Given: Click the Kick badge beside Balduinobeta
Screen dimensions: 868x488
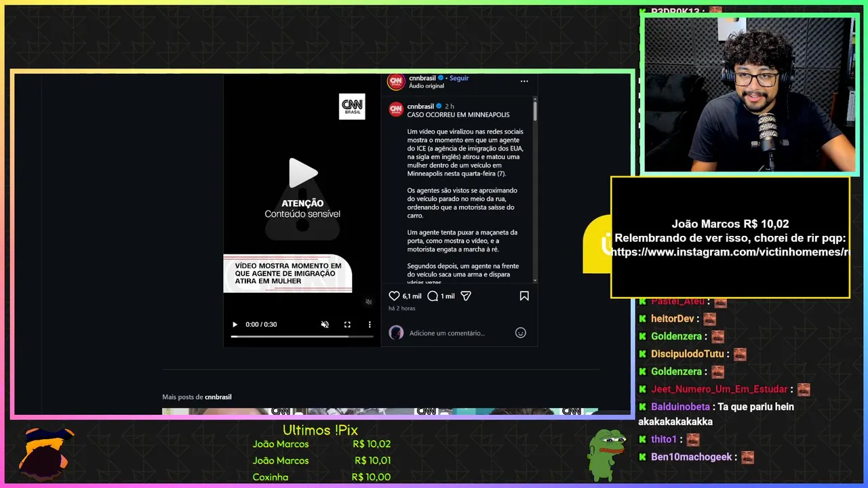Looking at the screenshot, I should pos(642,407).
